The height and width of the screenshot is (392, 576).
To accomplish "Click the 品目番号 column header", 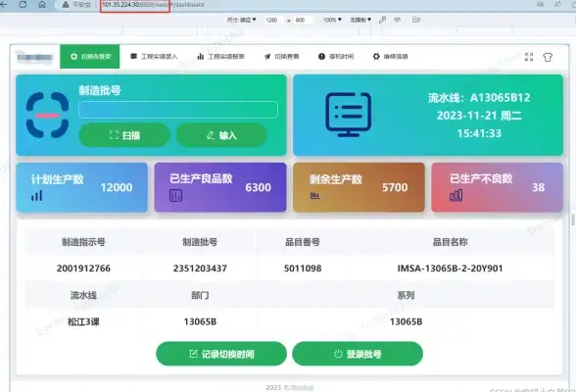I will 303,242.
